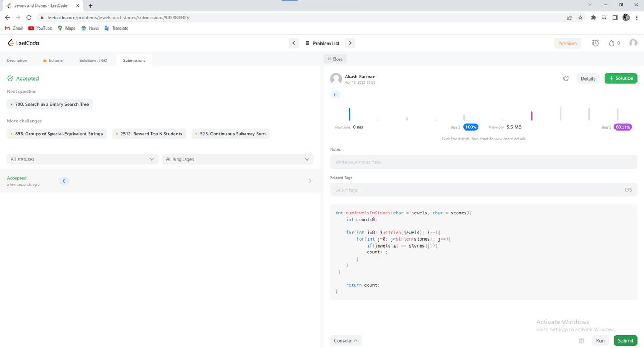Screen dimensions: 644x348
Task: Click browser back arrow
Action: coord(8,17)
